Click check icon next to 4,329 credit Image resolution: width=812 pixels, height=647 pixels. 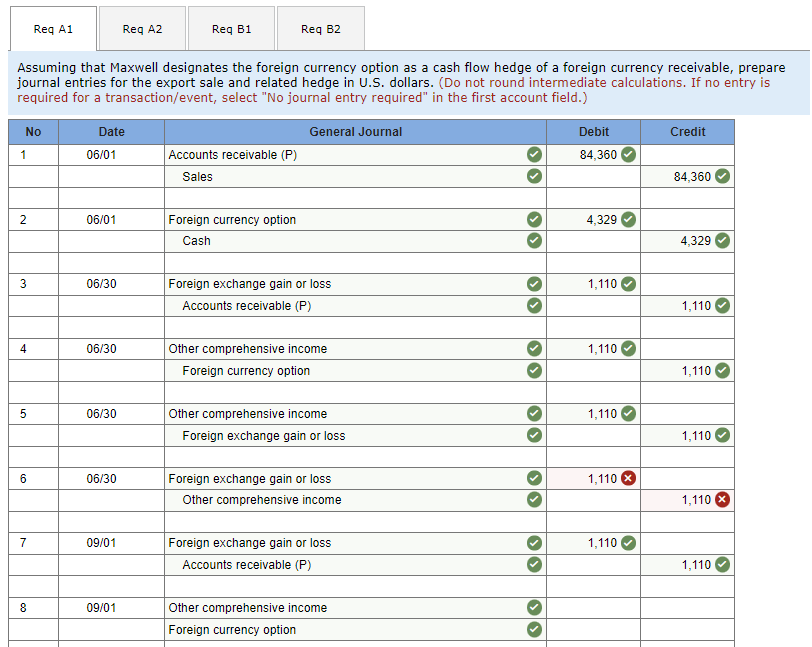point(722,240)
